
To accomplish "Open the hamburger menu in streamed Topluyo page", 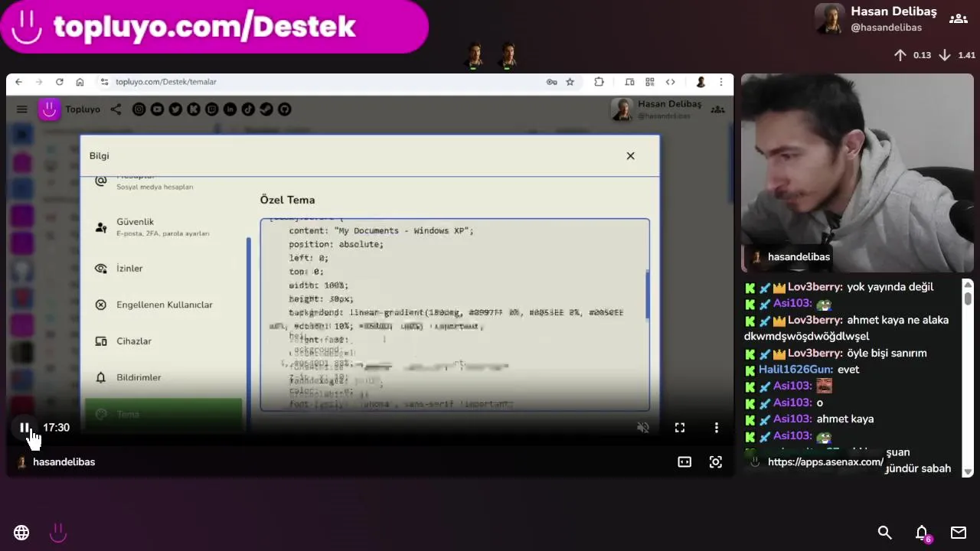I will tap(22, 109).
